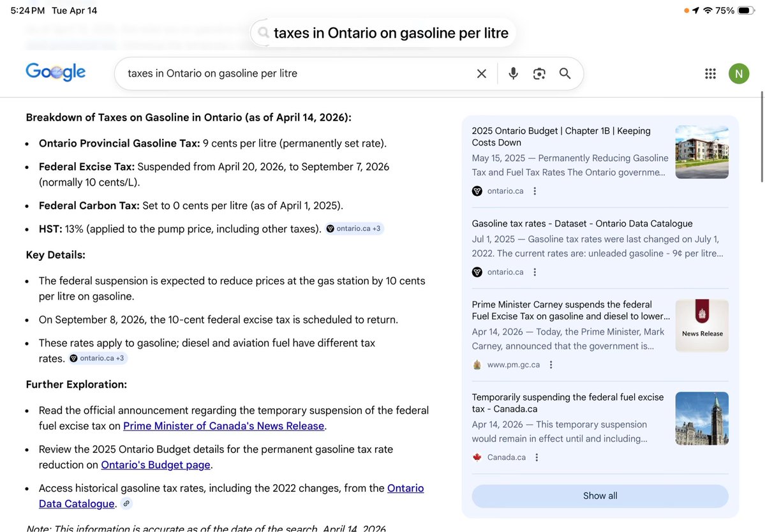Click the 'Further Exploration:' heading
This screenshot has height=532, width=765.
point(77,385)
